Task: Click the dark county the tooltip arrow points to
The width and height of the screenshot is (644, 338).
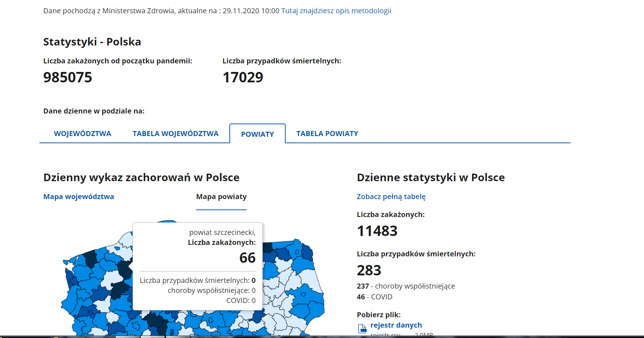Action: [x=125, y=269]
